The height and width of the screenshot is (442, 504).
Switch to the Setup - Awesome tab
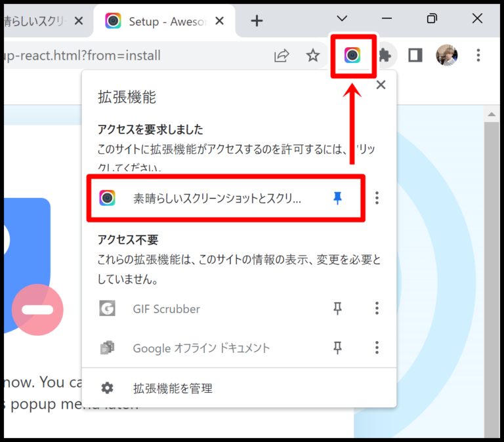(164, 22)
